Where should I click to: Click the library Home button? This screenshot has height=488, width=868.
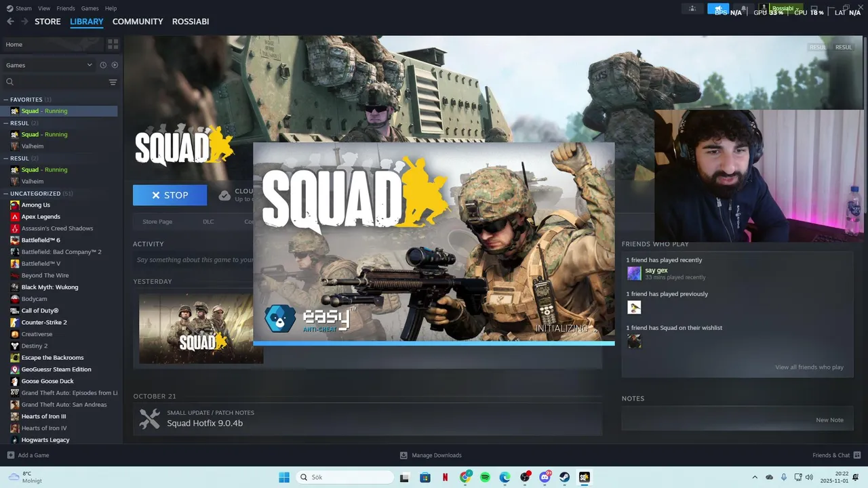pos(53,45)
